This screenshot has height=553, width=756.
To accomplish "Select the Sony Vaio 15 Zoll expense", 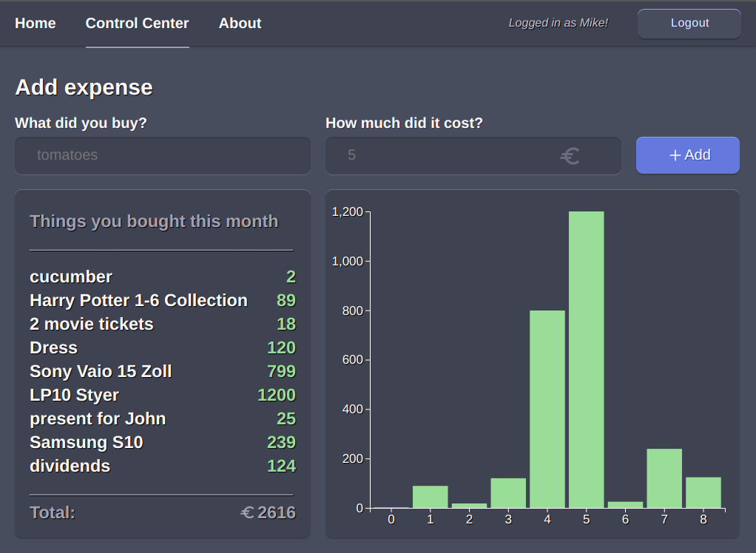I will pos(101,371).
